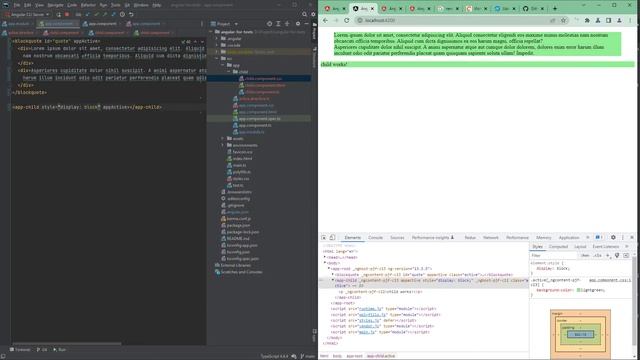Collapse the child folder in project tree

tap(229, 72)
